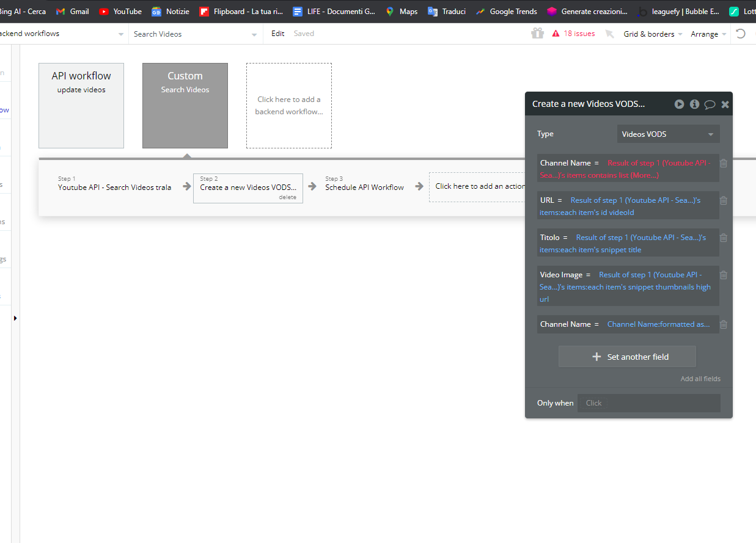
Task: Delete the URL field with trash icon
Action: (x=724, y=200)
